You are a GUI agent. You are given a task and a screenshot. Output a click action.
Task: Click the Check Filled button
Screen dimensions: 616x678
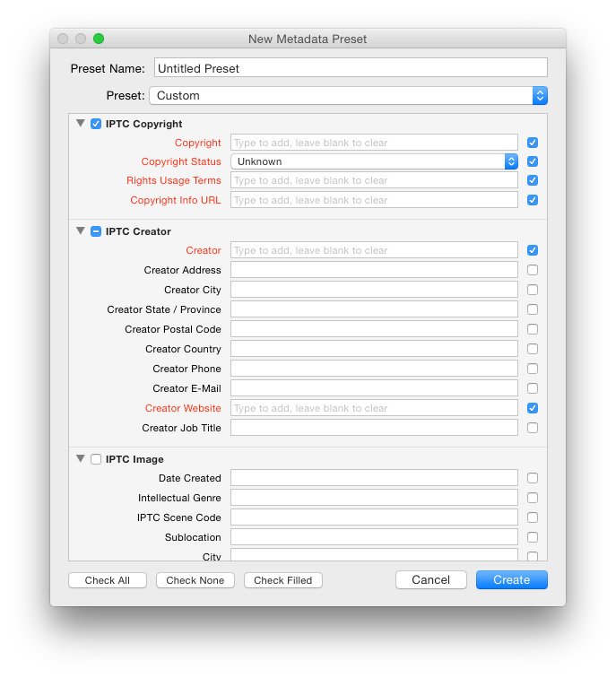pyautogui.click(x=282, y=580)
